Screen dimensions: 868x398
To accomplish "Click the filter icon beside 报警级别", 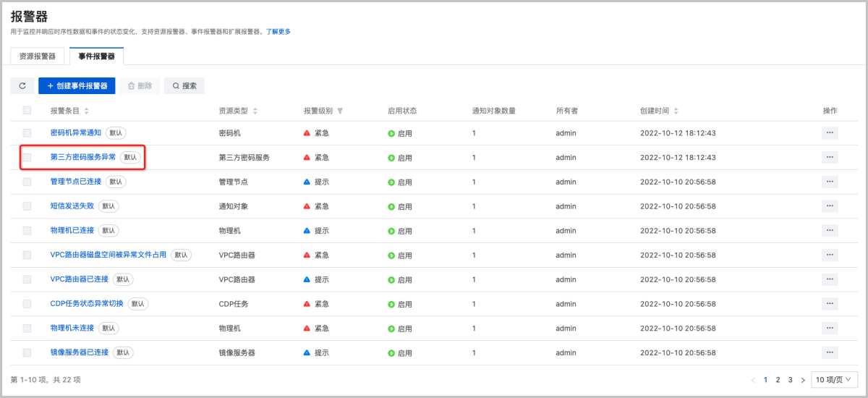I will [x=340, y=111].
